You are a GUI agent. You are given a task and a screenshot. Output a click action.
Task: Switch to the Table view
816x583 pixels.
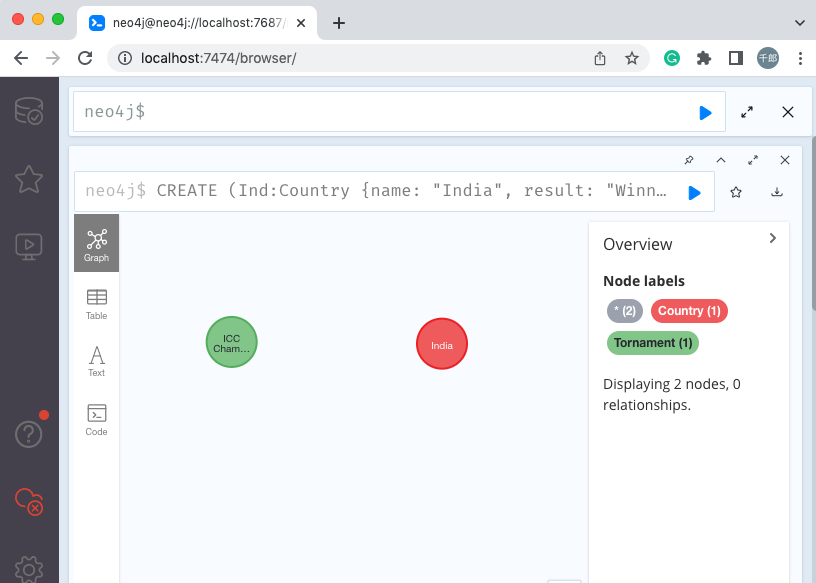(x=96, y=305)
